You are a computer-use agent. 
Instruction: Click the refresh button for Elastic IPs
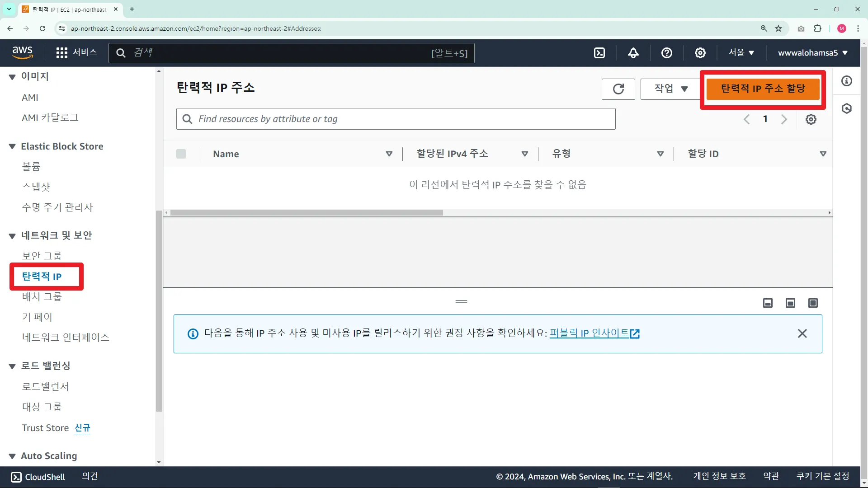(x=618, y=89)
